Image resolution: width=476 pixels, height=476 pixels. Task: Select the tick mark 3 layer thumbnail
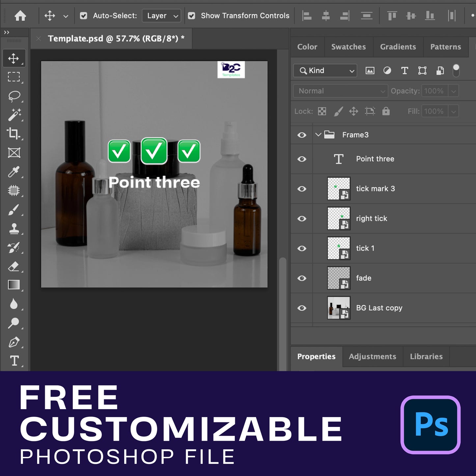pos(338,189)
